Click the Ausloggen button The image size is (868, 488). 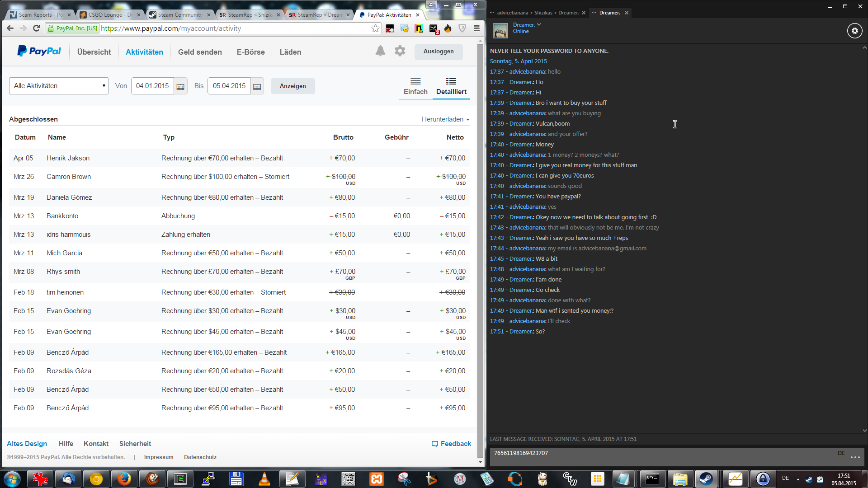tap(439, 52)
